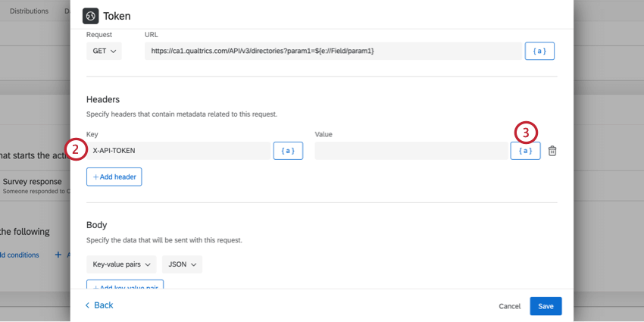The image size is (644, 322).
Task: Click the Token web service icon
Action: pos(90,15)
